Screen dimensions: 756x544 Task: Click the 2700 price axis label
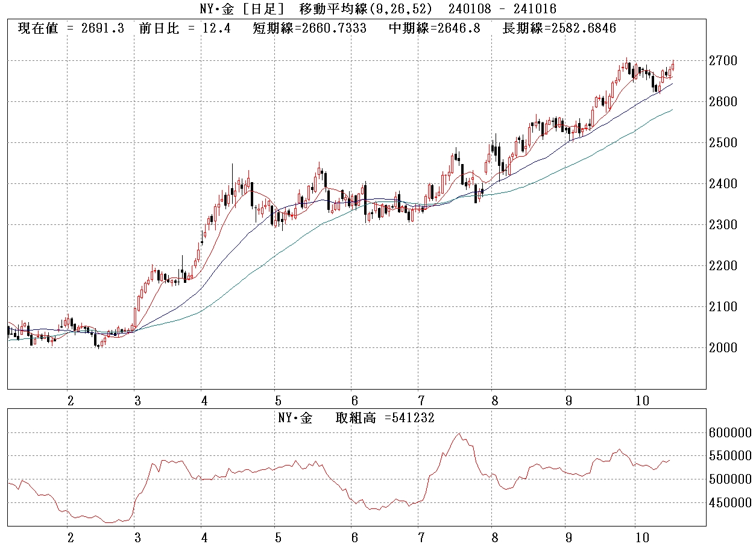click(x=723, y=61)
